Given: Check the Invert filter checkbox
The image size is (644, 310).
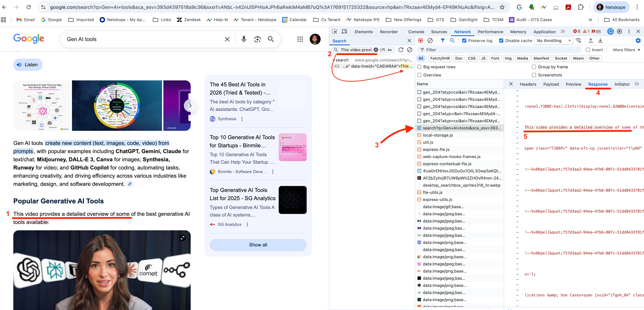Looking at the screenshot, I should pyautogui.click(x=588, y=50).
